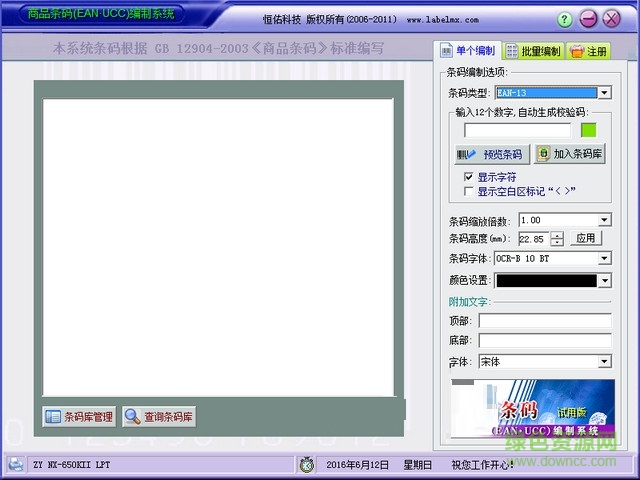Screen dimensions: 640x480
Task: Click the green square indicator beside number input
Action: point(588,130)
